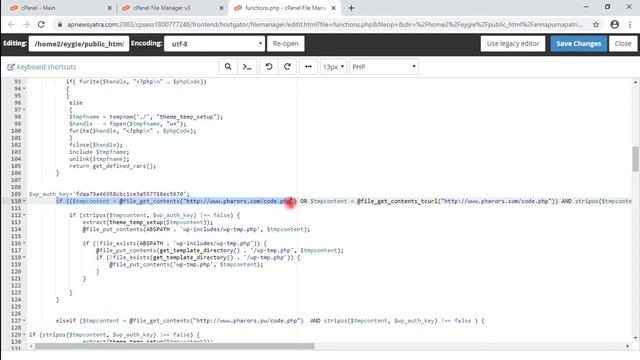
Task: Click the address bar URL
Action: tap(325, 24)
